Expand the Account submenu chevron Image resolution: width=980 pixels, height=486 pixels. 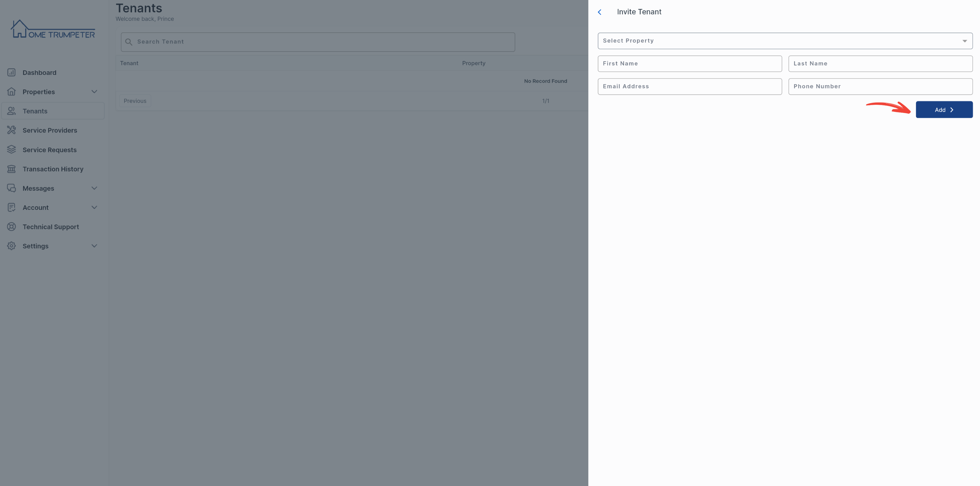94,207
